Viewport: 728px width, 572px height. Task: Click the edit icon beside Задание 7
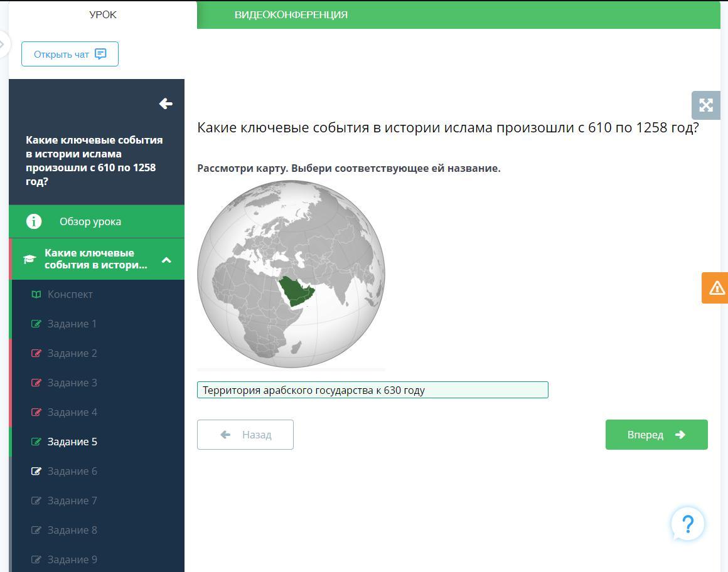[x=36, y=501]
